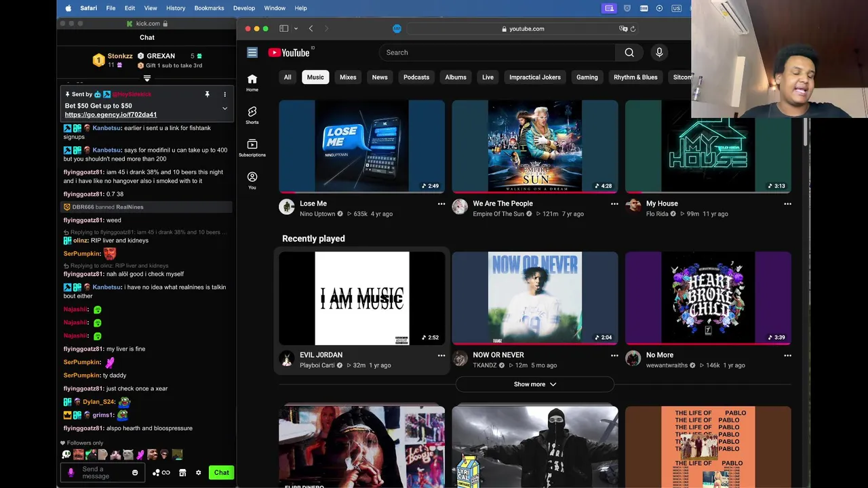Open the File menu

click(x=111, y=8)
